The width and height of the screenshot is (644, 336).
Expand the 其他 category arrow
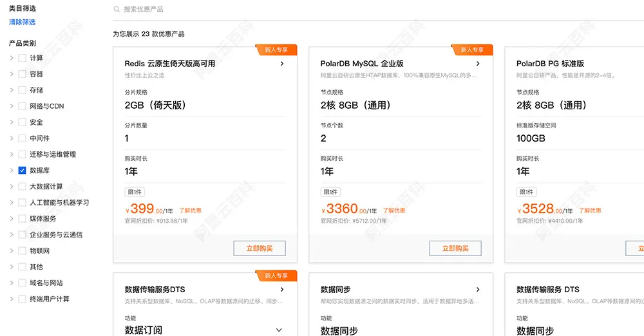point(12,266)
